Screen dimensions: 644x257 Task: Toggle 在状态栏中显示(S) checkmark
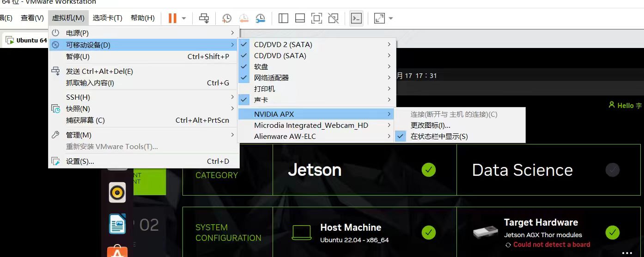click(401, 137)
